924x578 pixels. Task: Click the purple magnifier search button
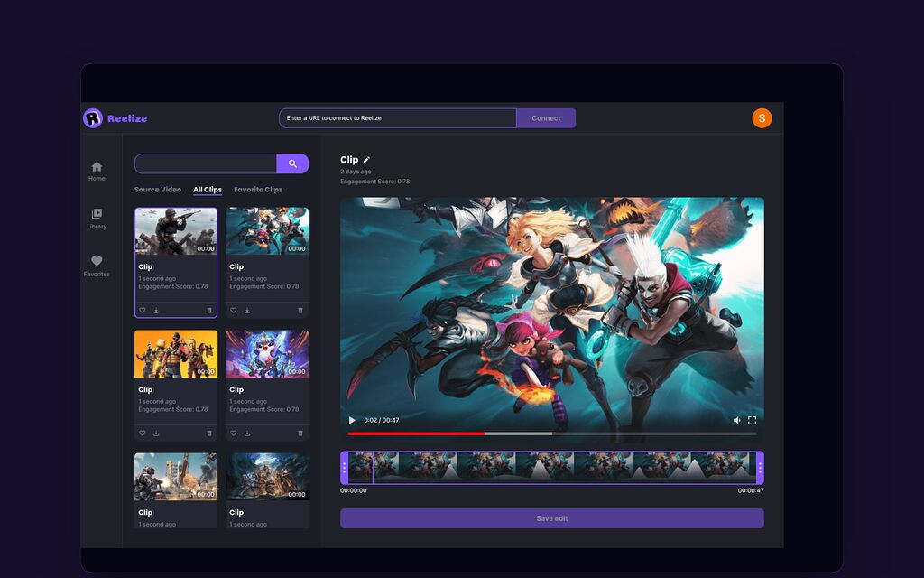[x=292, y=163]
